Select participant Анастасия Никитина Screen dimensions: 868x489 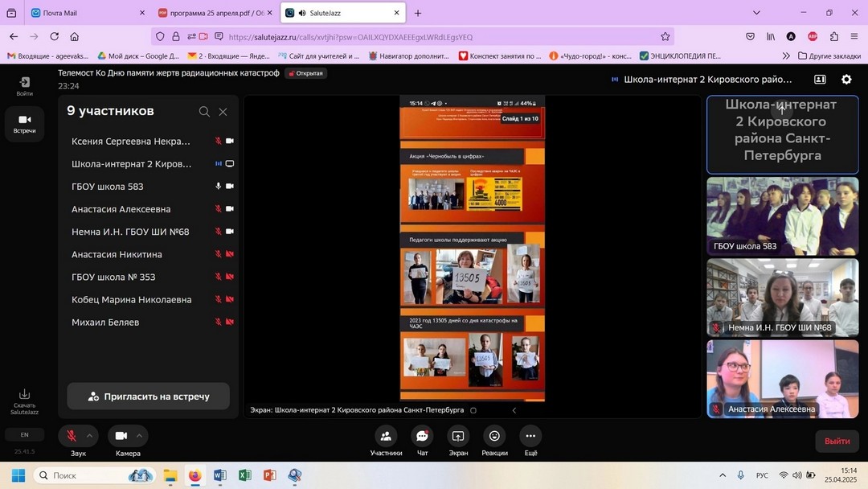[x=150, y=254]
